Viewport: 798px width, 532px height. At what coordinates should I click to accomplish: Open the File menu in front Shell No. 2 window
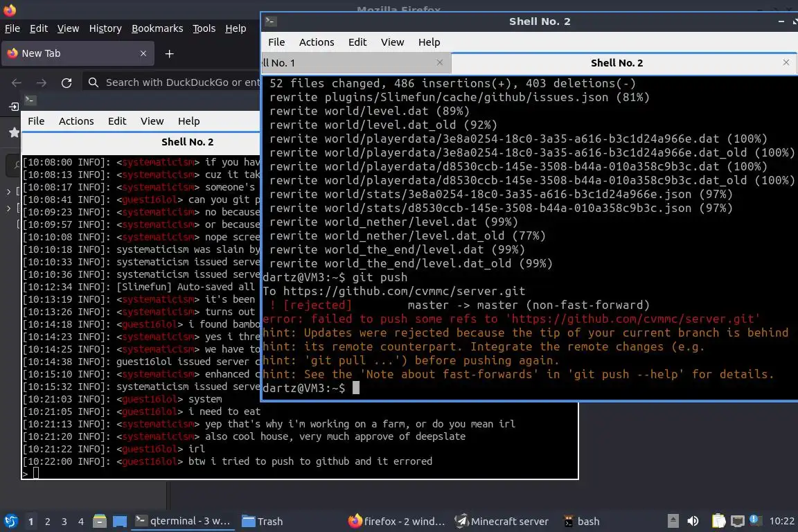[x=276, y=42]
